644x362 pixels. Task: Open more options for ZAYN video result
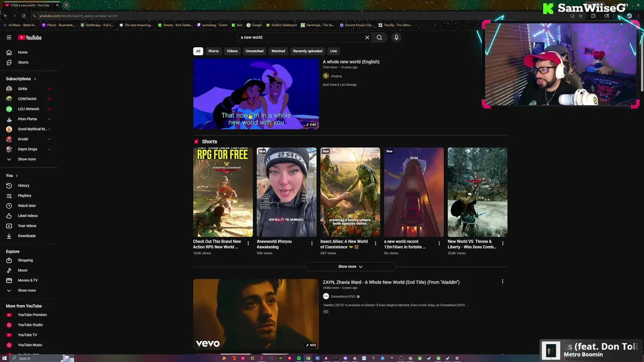coord(502,282)
